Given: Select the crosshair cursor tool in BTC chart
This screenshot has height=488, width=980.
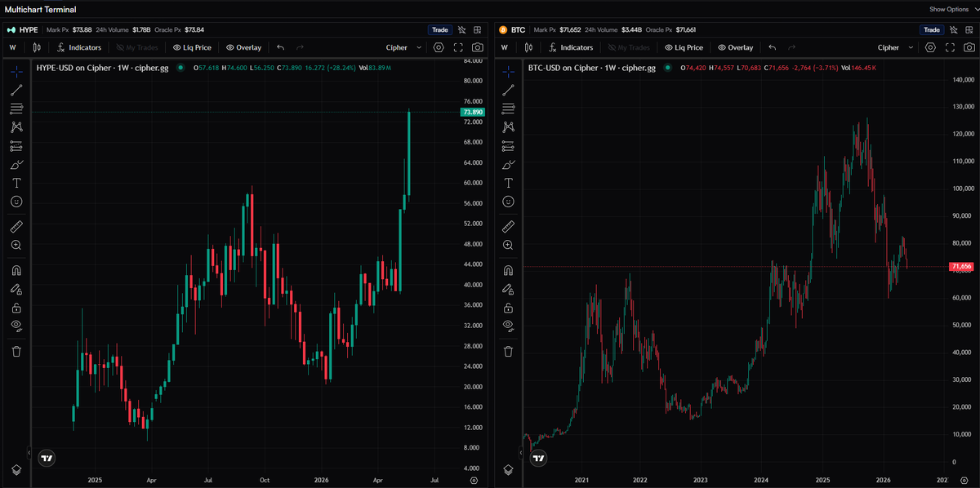Looking at the screenshot, I should (508, 72).
